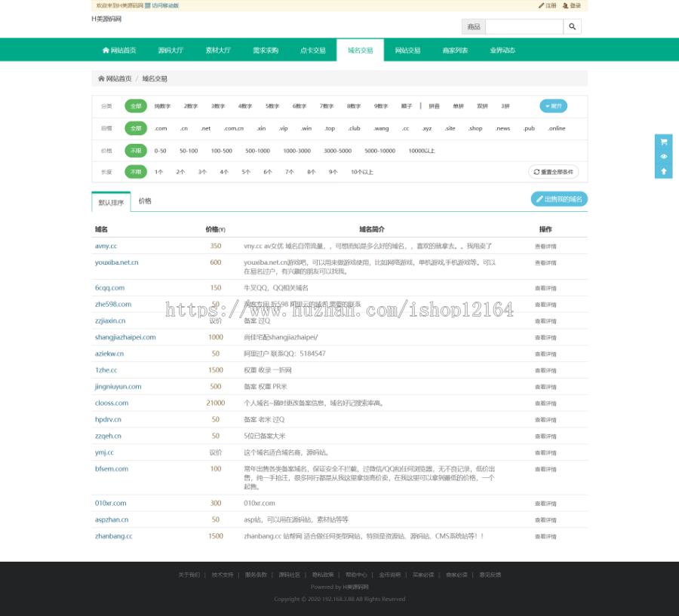Focus the search input field
The height and width of the screenshot is (616, 679).
[x=524, y=26]
